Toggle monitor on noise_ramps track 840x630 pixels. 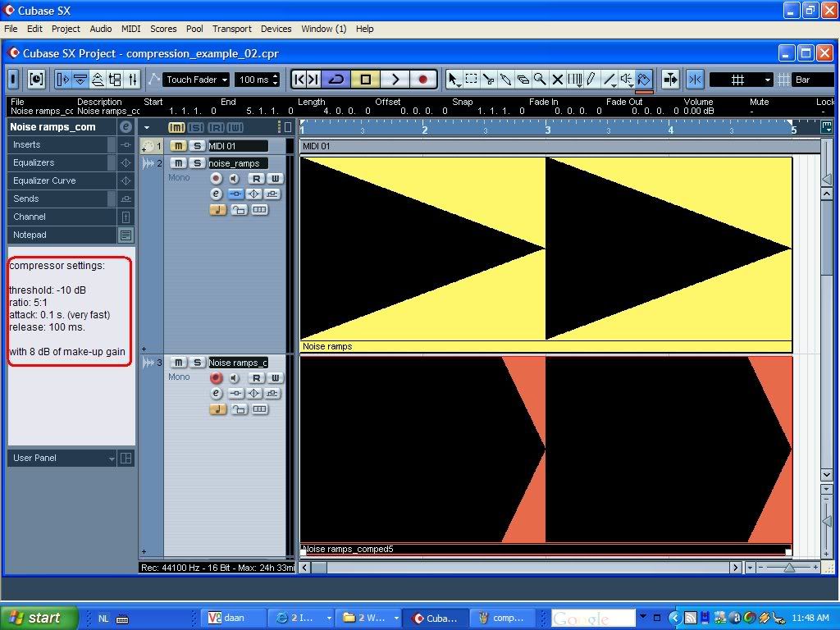click(x=234, y=178)
